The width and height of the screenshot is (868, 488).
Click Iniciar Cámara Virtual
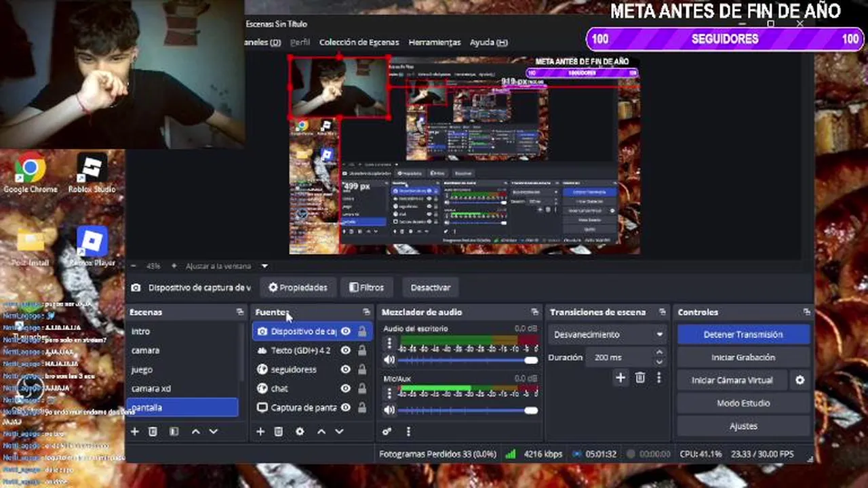[732, 380]
